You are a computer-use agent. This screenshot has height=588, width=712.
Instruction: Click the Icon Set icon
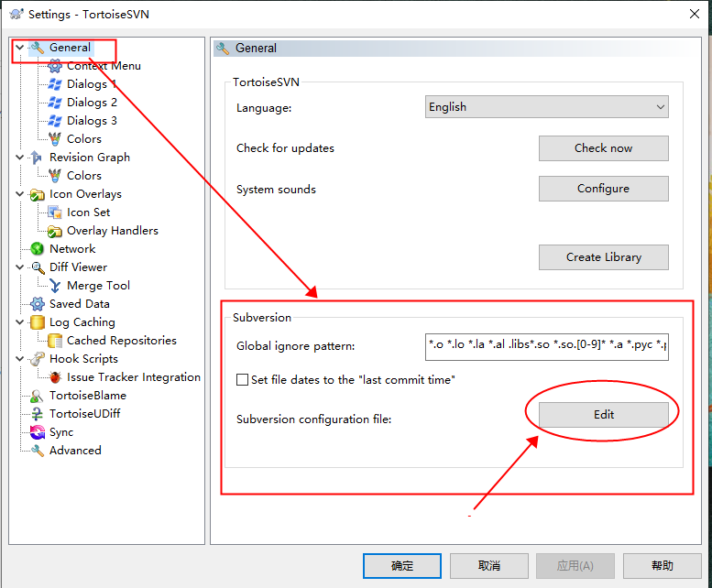[54, 212]
